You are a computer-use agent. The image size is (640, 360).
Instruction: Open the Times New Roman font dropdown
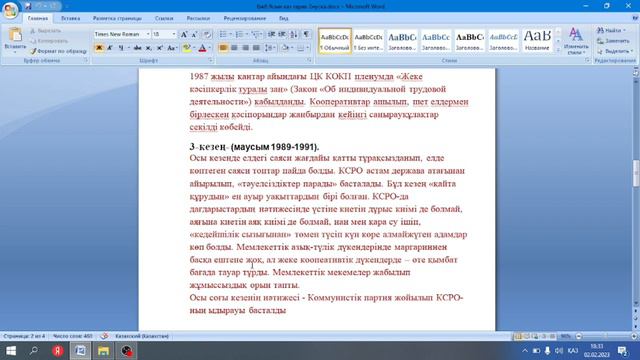(x=148, y=34)
